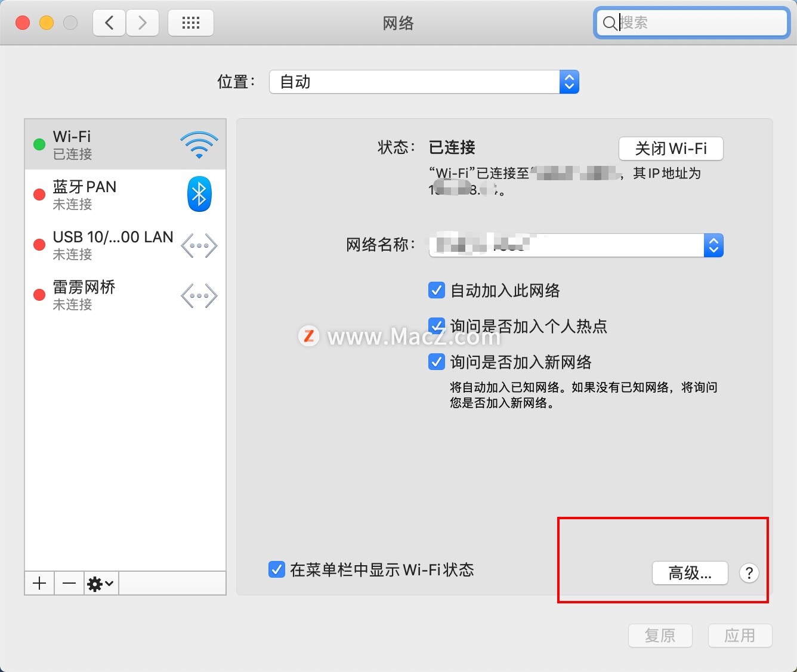This screenshot has width=797, height=672.
Task: Click 关闭 Wi-Fi button
Action: click(671, 149)
